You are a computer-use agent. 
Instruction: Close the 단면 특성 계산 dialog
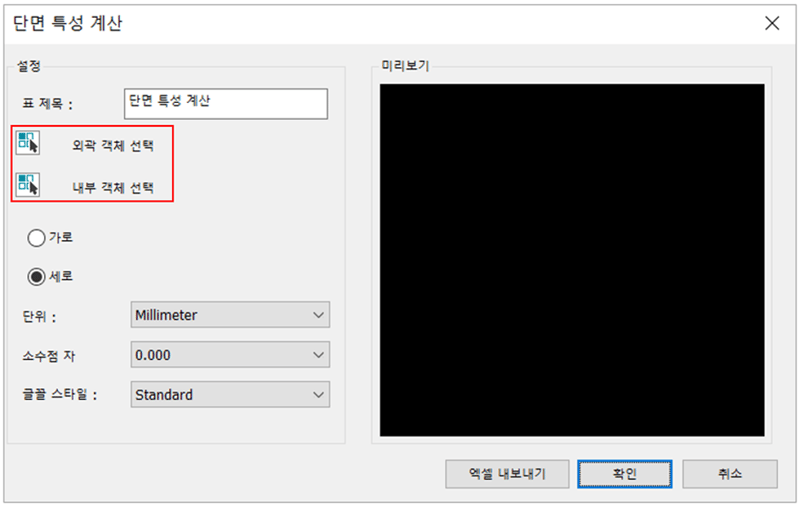click(772, 23)
